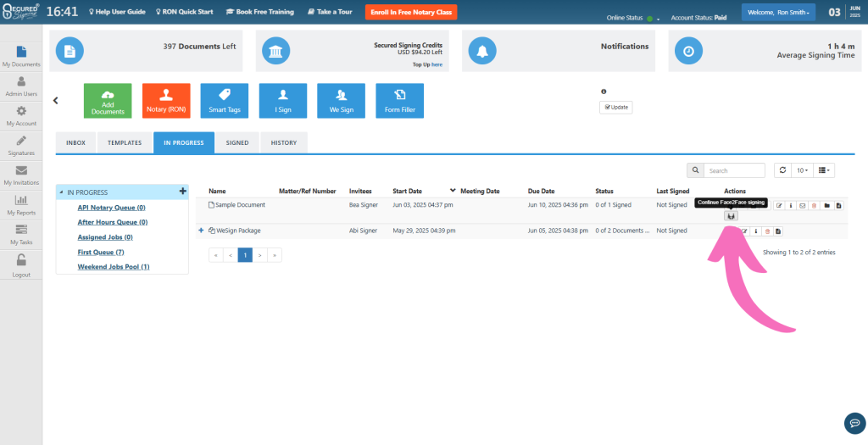Screen dimensions: 868x445
Task: Open the We Sign option
Action: pyautogui.click(x=341, y=100)
